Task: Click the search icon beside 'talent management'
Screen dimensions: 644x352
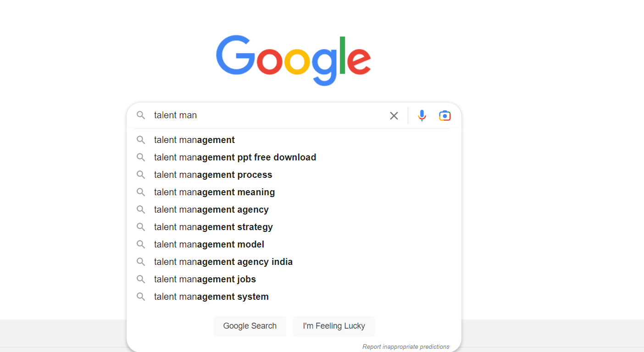Action: pyautogui.click(x=141, y=140)
